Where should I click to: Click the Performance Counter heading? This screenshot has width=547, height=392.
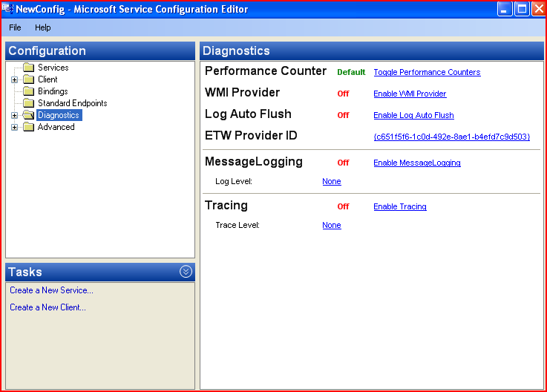266,71
